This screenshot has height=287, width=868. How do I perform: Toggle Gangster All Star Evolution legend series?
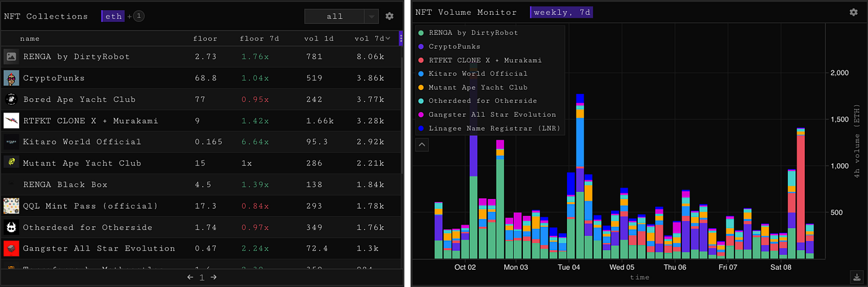pyautogui.click(x=487, y=115)
